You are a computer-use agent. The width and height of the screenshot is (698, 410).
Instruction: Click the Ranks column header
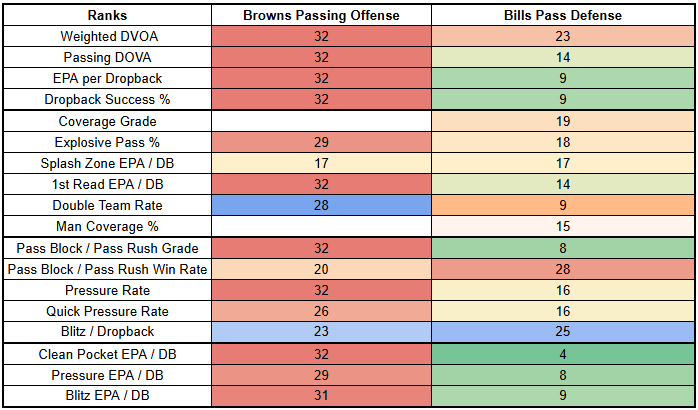click(x=105, y=15)
